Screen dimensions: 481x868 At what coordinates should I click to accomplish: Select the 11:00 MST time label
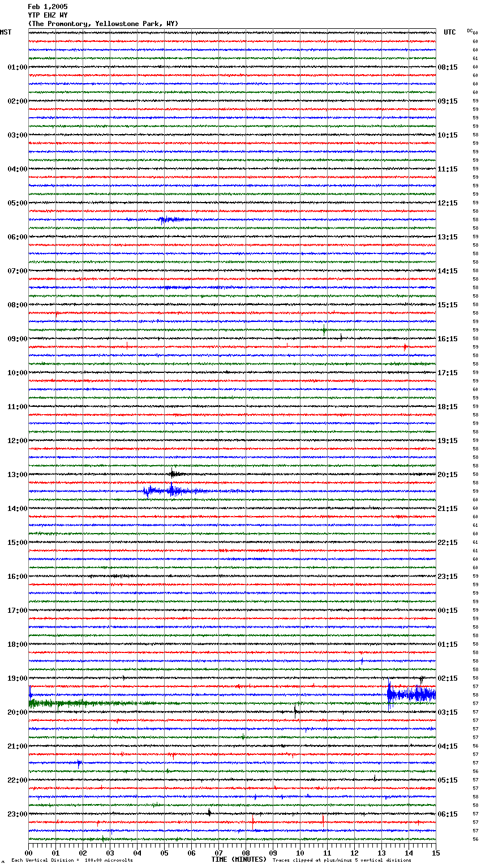18,407
